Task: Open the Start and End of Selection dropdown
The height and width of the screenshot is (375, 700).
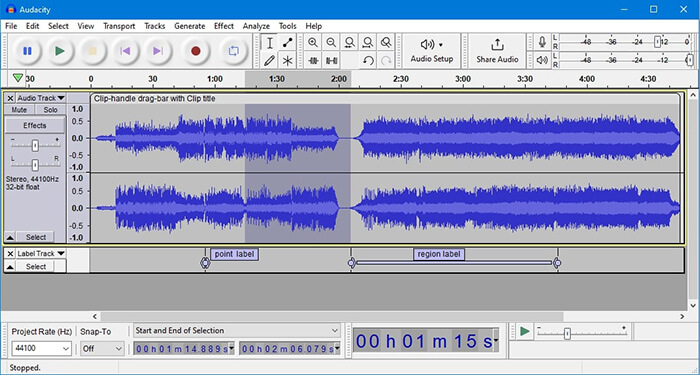Action: [237, 331]
